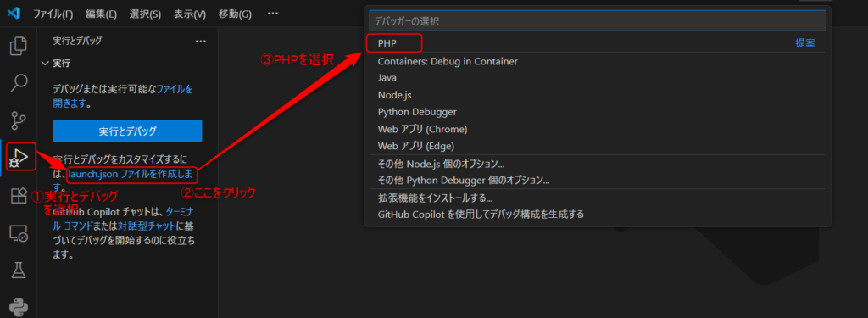Click the 実行とデバッグ blue button
Viewport: 868px width, 318px height.
pos(127,131)
